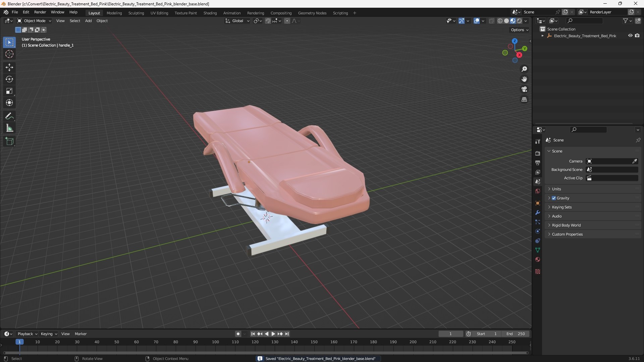This screenshot has height=362, width=644.
Task: Toggle the Gravity checkbox
Action: [554, 198]
